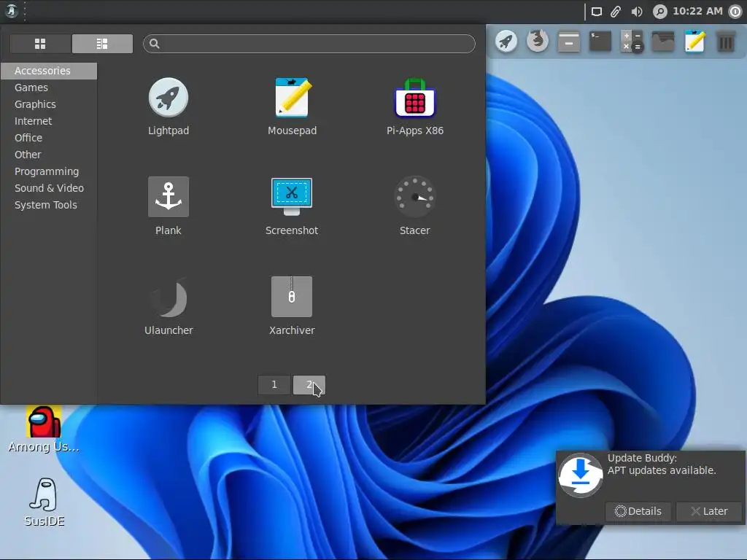747x560 pixels.
Task: Go to page 1 of apps
Action: pos(274,385)
